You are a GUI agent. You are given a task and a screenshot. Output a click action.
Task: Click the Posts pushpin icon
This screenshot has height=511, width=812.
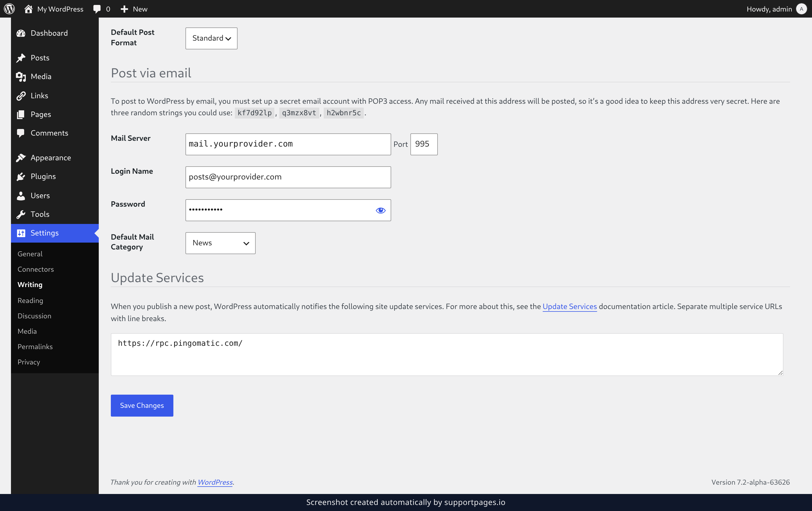[21, 58]
